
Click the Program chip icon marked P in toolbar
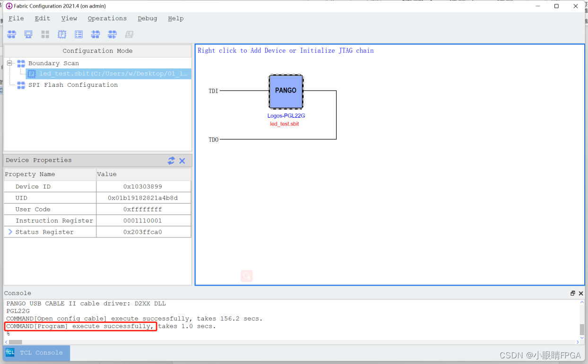point(62,34)
